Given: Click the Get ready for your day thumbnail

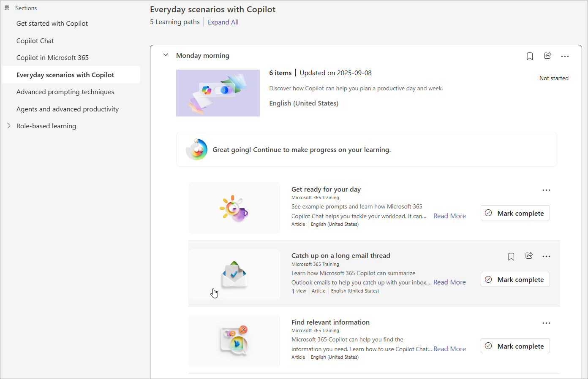Looking at the screenshot, I should (234, 208).
